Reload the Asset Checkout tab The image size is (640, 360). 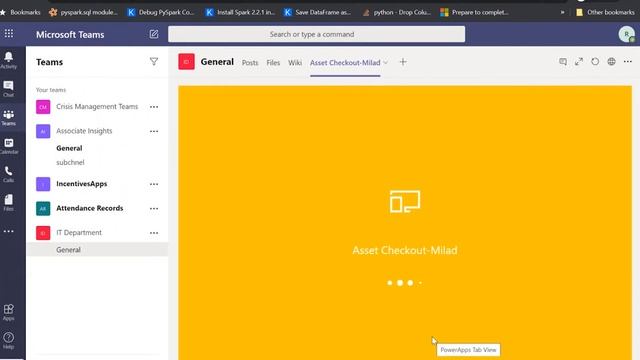coord(595,62)
